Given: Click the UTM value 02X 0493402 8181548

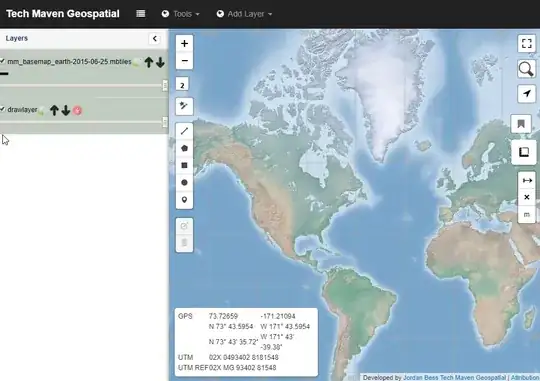Looking at the screenshot, I should tap(243, 357).
